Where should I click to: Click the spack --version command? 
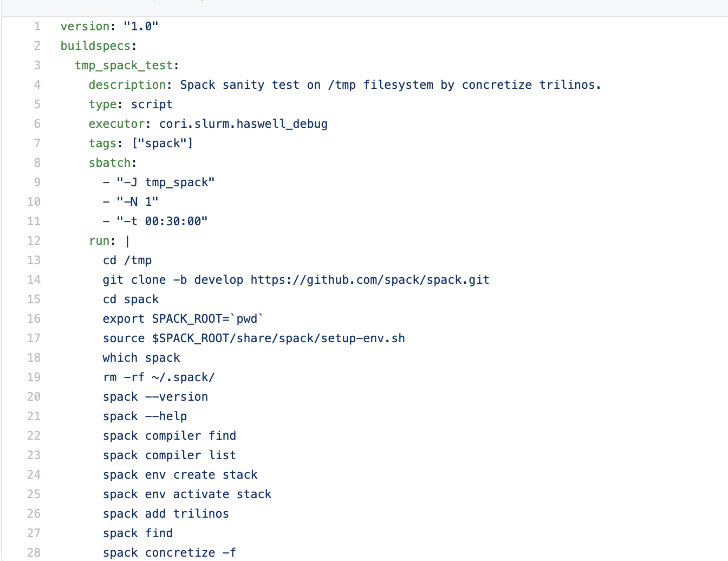point(155,396)
